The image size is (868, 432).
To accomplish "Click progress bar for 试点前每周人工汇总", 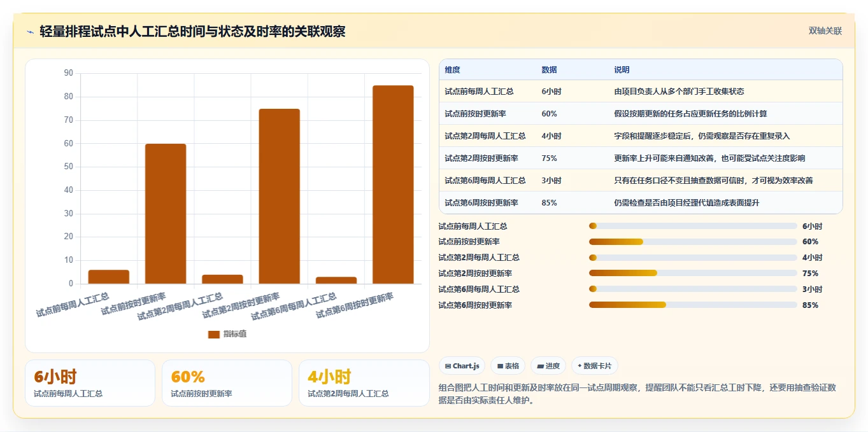I will (693, 226).
